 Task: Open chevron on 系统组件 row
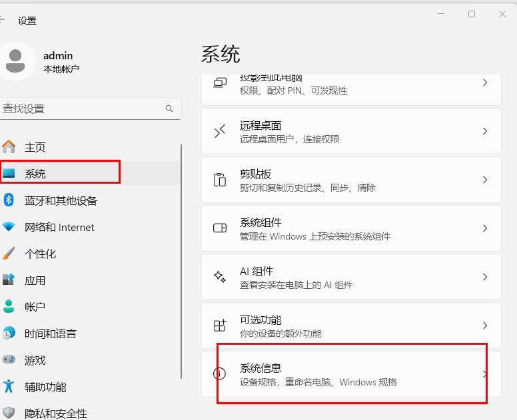(485, 228)
